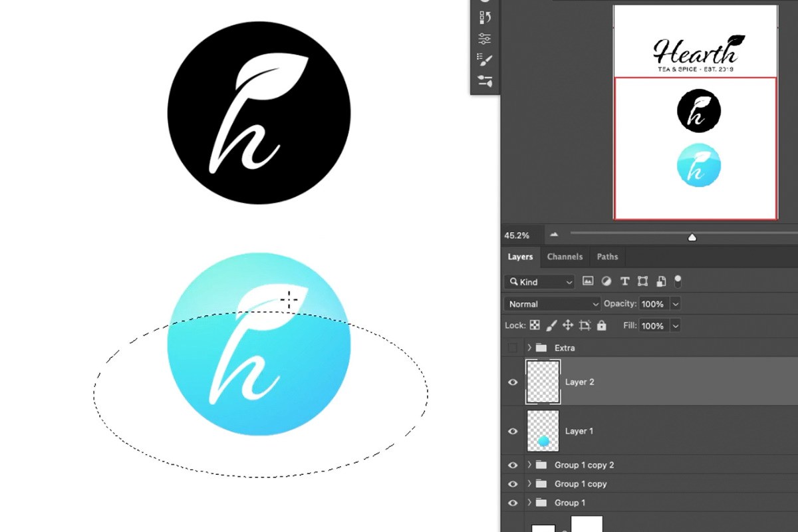Click the Group 1 copy 2 folder icon
The width and height of the screenshot is (798, 532).
click(x=541, y=465)
